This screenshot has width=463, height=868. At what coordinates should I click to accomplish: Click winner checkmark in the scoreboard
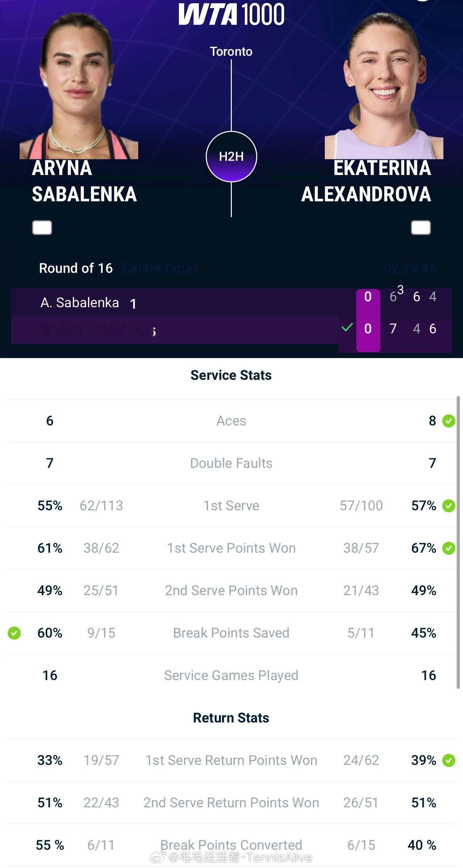pyautogui.click(x=347, y=328)
